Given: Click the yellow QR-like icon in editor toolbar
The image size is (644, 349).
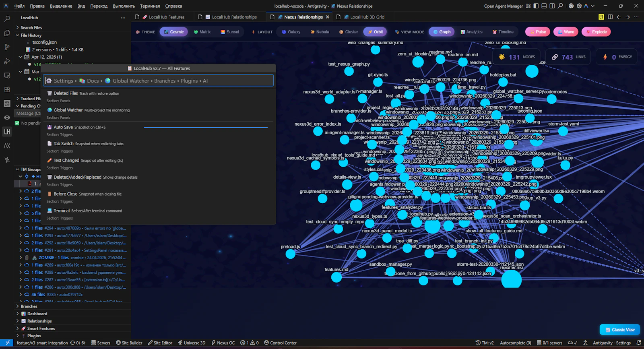Looking at the screenshot, I should 601,17.
